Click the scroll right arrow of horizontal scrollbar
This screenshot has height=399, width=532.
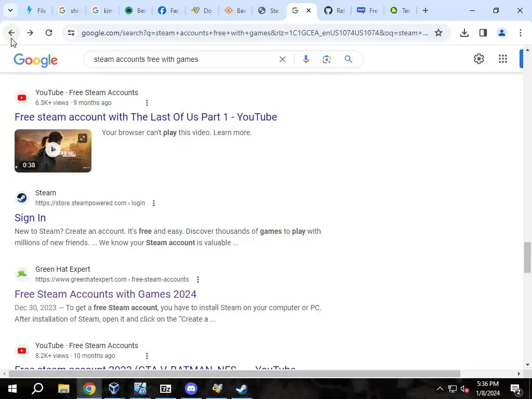click(x=519, y=374)
